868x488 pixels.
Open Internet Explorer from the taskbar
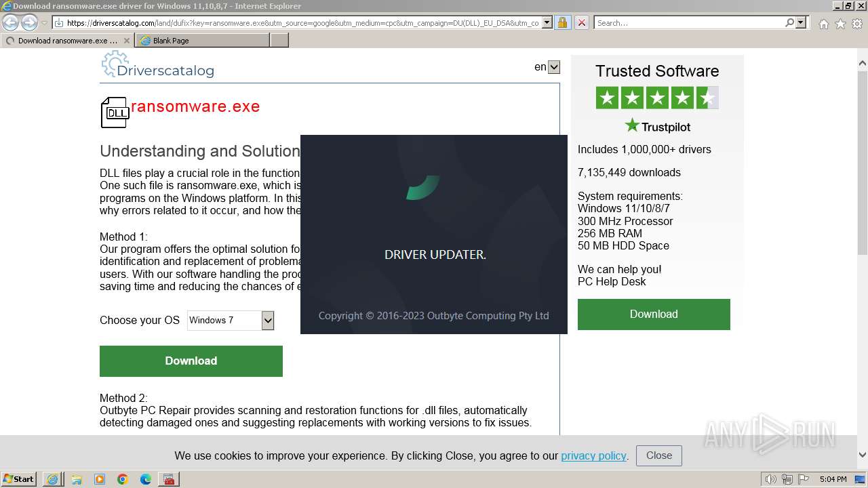53,479
